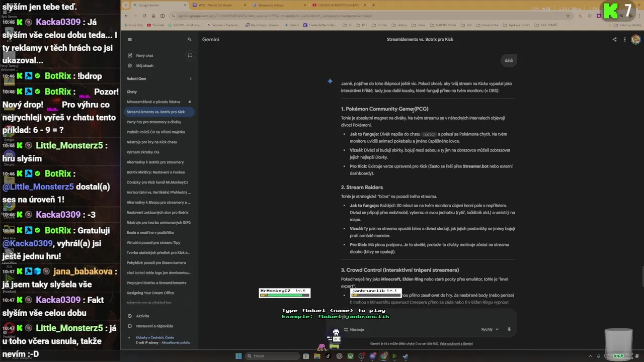This screenshot has width=644, height=362.
Task: Expand the Rychlý model selector dropdown
Action: click(x=490, y=329)
